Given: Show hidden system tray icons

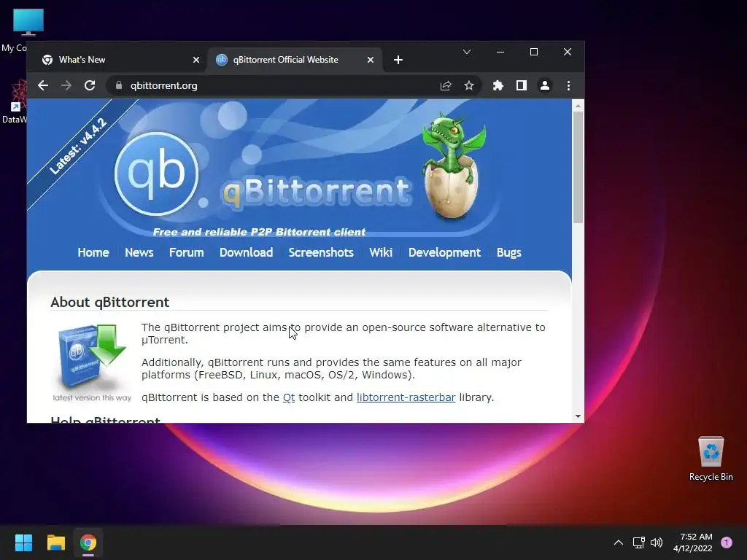Looking at the screenshot, I should click(x=619, y=542).
